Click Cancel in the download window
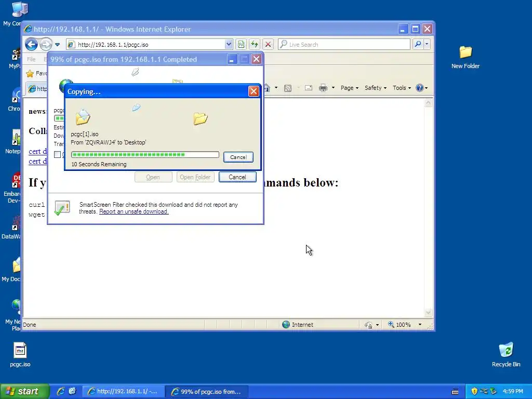This screenshot has height=399, width=532. [x=237, y=177]
